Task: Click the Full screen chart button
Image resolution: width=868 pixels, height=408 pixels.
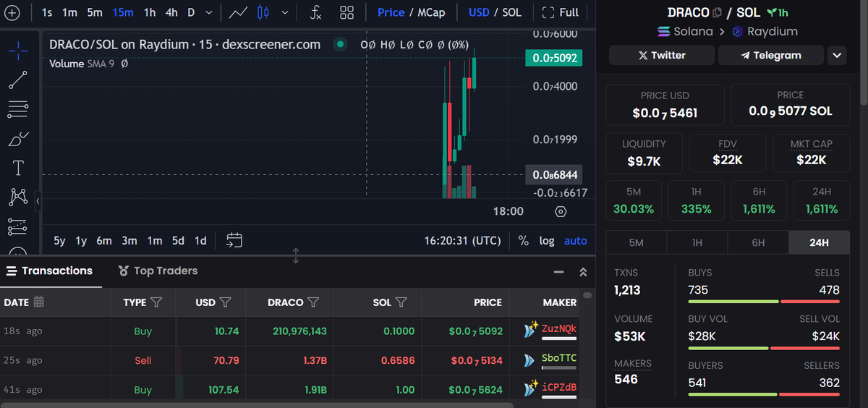Action: pyautogui.click(x=561, y=12)
